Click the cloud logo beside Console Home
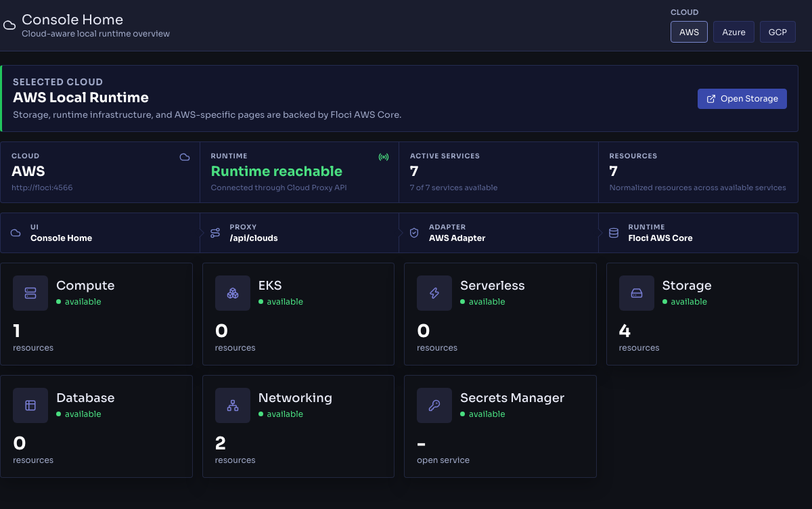The height and width of the screenshot is (509, 812). 9,26
